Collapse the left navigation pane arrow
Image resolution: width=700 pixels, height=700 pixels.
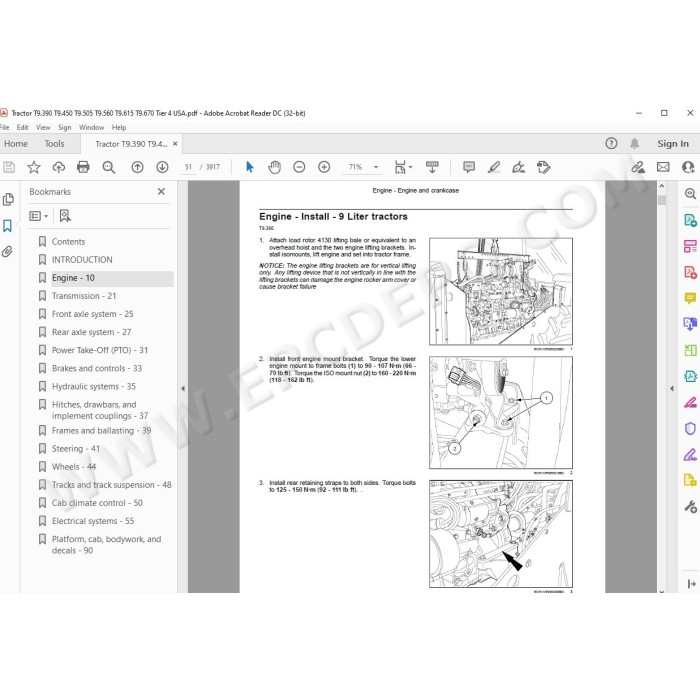(183, 389)
